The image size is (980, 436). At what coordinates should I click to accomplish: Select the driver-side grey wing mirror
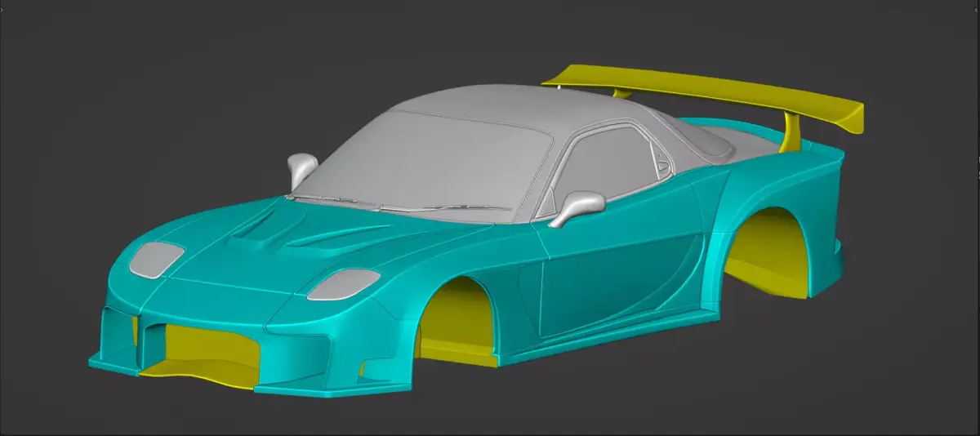(x=301, y=169)
